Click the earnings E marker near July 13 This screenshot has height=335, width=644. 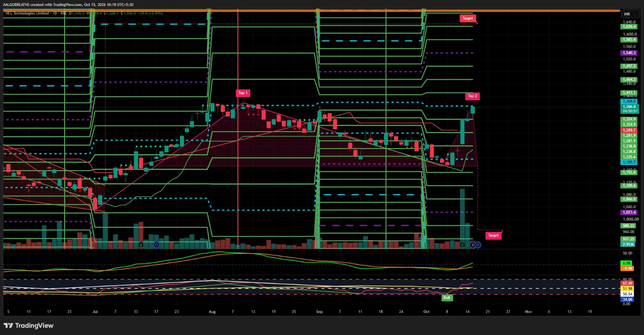coord(141,245)
